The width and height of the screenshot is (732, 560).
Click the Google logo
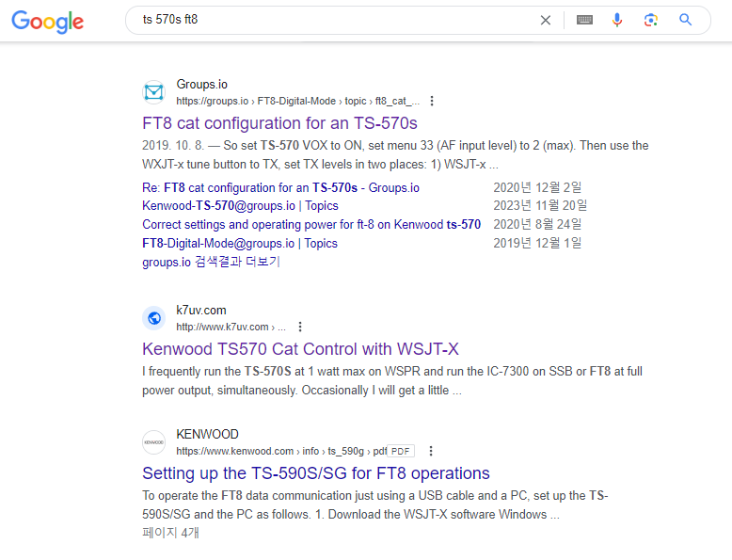[48, 22]
